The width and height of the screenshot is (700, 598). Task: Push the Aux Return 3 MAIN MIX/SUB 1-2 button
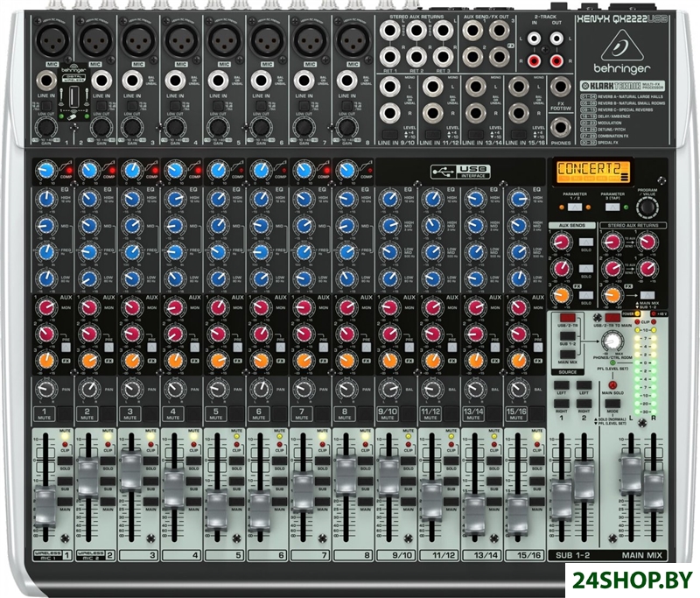647,295
